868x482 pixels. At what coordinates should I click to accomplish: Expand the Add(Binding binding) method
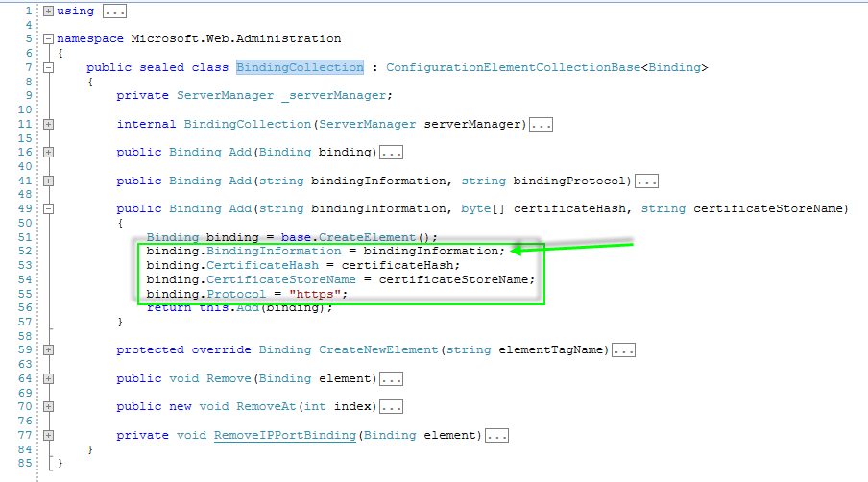(x=48, y=153)
